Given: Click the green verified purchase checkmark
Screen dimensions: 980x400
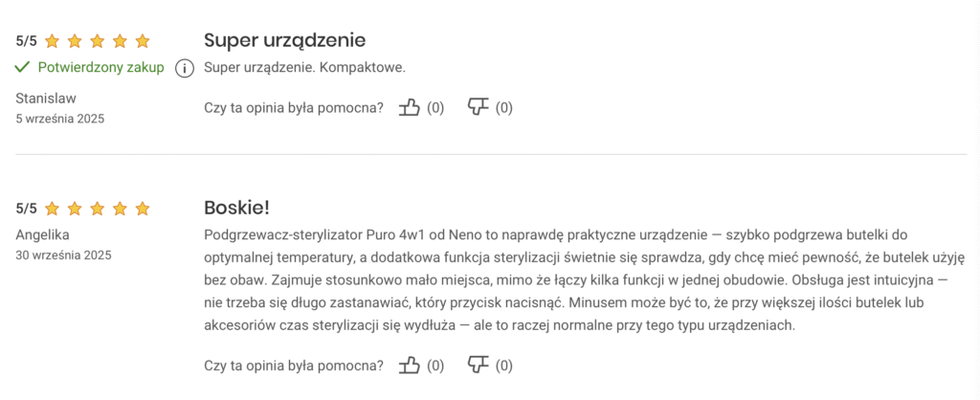Looking at the screenshot, I should pyautogui.click(x=24, y=68).
